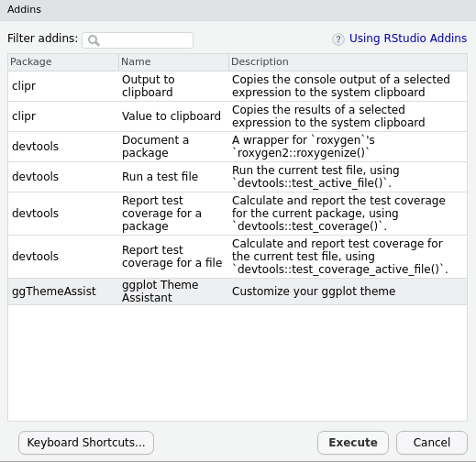Open the Using RStudio Addins link

point(408,38)
